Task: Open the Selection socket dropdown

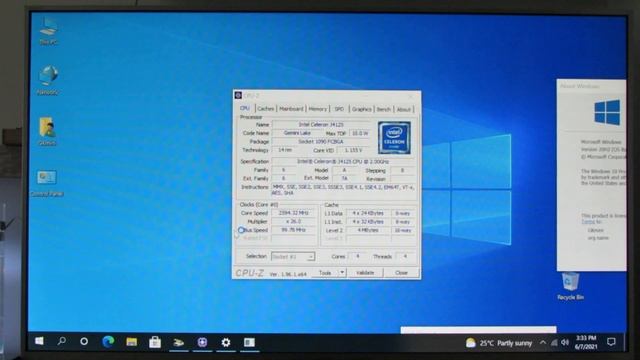Action: pos(293,257)
